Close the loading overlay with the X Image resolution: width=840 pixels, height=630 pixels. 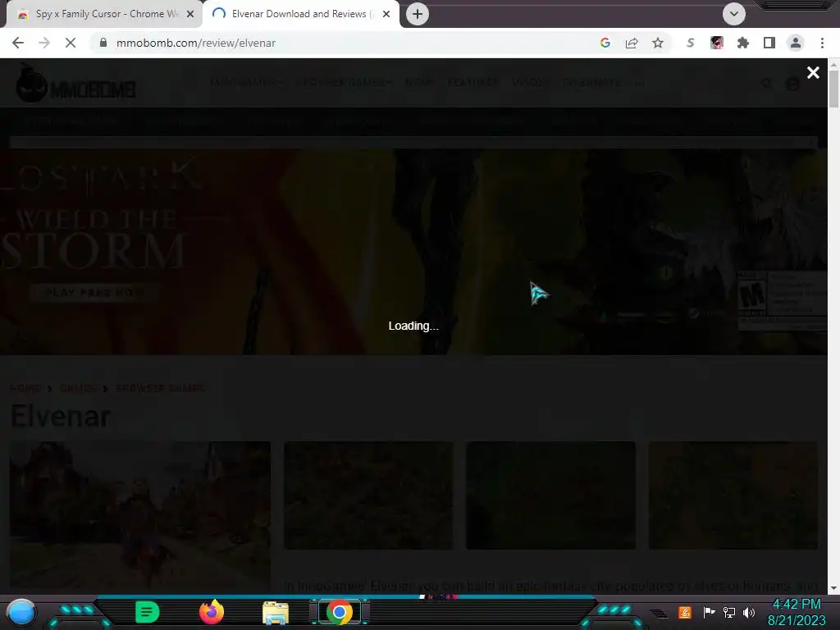[813, 73]
